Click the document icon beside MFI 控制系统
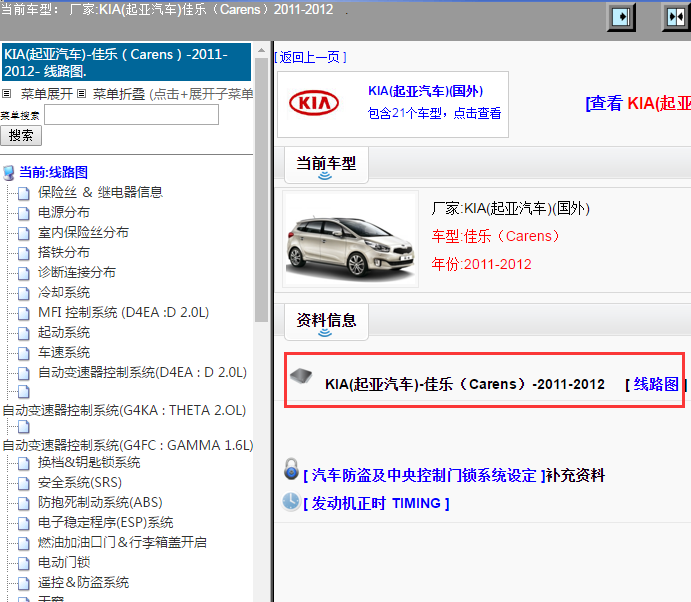Screen dimensions: 691x602 (x=24, y=313)
